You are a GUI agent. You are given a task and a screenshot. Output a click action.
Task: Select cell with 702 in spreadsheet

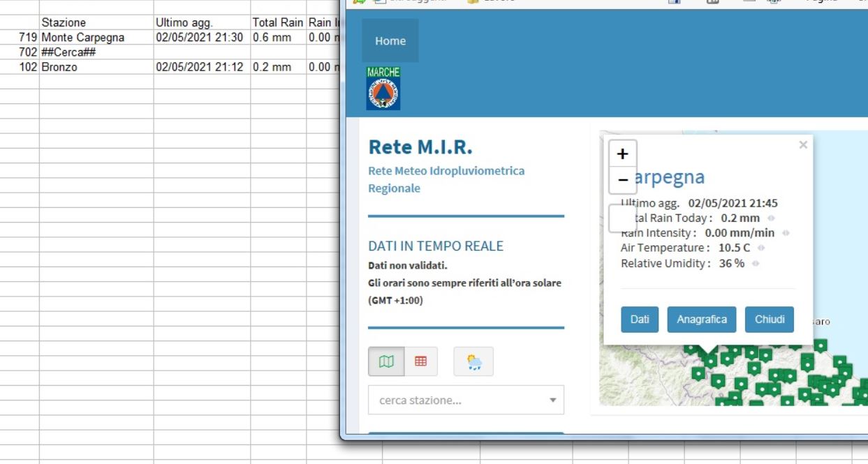pos(20,52)
